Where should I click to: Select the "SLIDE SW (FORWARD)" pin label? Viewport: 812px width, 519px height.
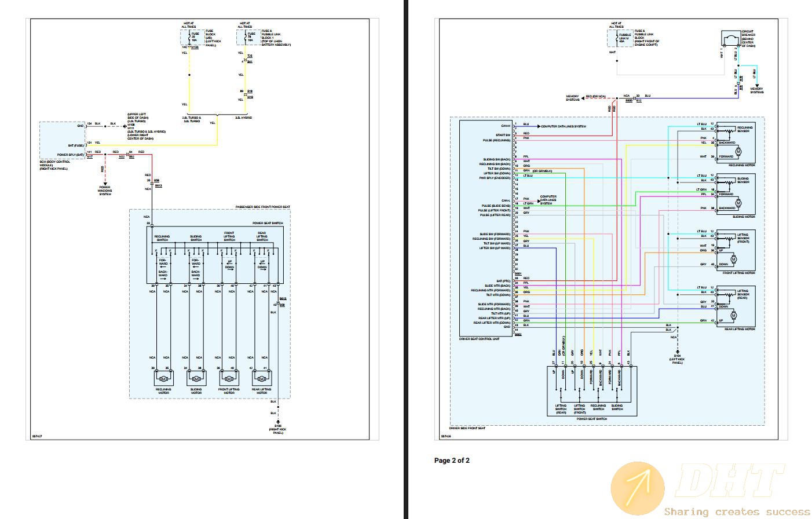tap(496, 234)
